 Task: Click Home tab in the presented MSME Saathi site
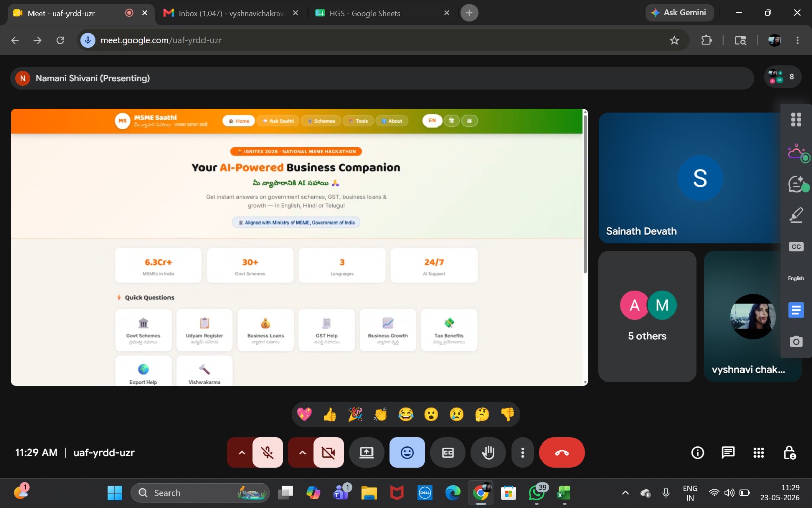click(239, 121)
